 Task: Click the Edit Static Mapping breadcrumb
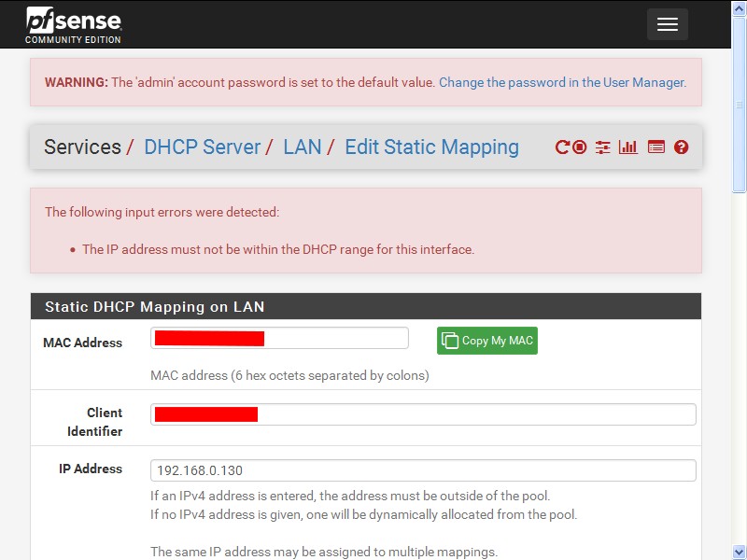431,147
